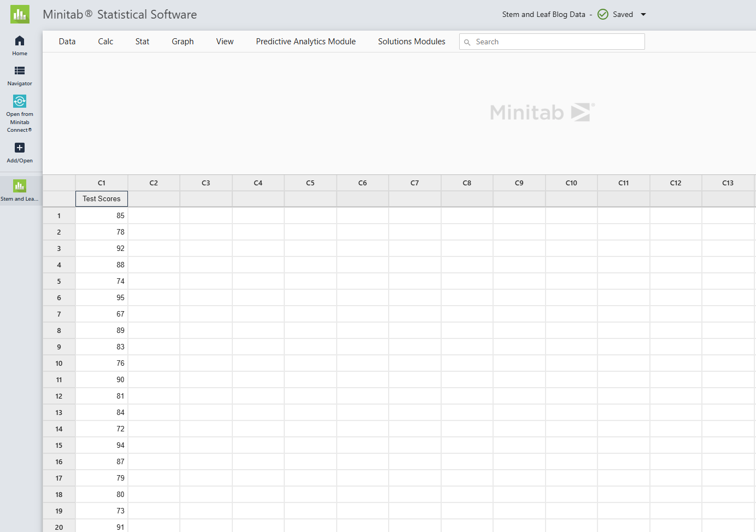756x532 pixels.
Task: Open the Graph menu
Action: coord(183,42)
